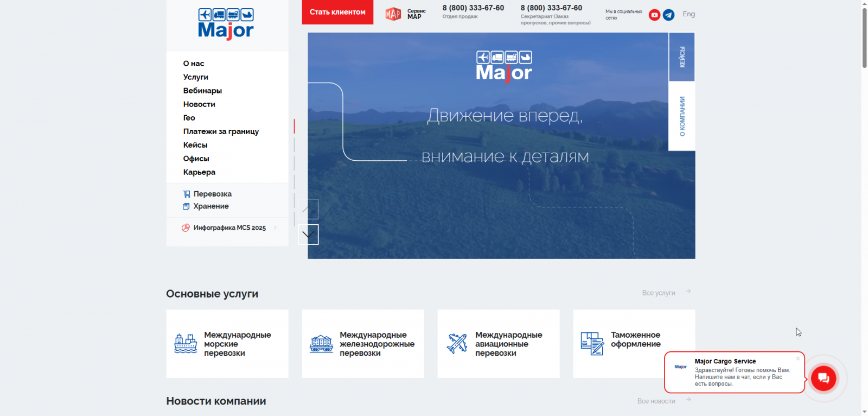Click the Движение вперед banner slogan
Image resolution: width=868 pixels, height=416 pixels.
(505, 115)
